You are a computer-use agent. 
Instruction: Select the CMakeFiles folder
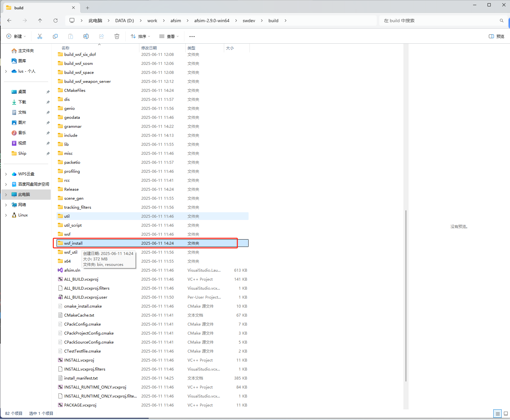(153, 90)
